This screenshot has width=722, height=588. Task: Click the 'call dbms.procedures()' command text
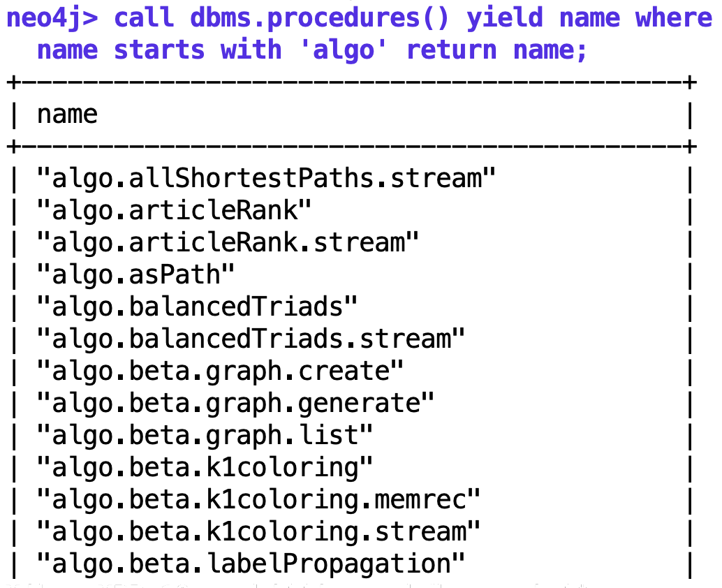coord(281,18)
